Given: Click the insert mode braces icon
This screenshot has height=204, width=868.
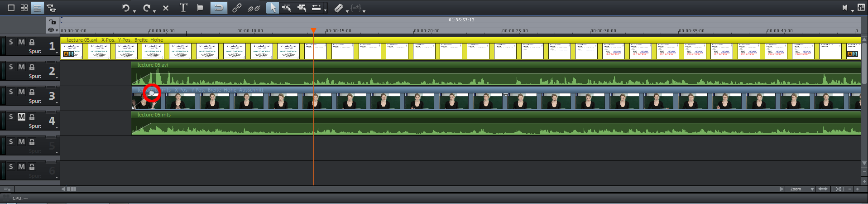Looking at the screenshot, I should [355, 8].
